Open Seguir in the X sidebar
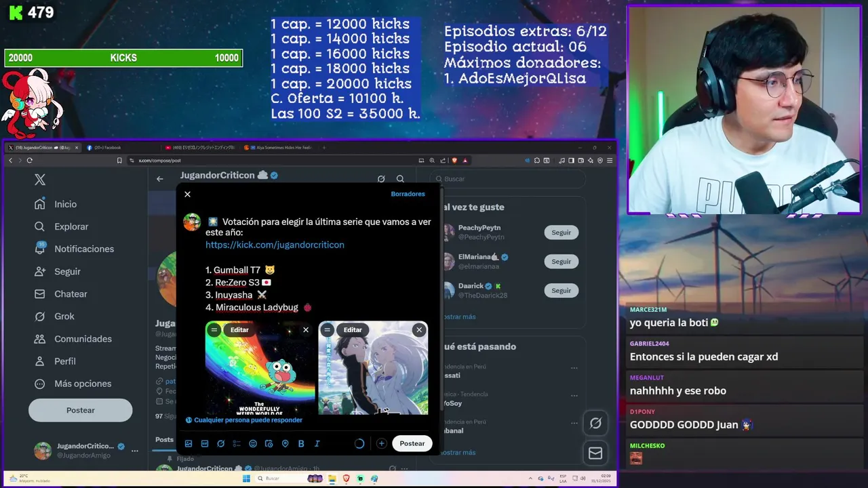 pos(58,271)
